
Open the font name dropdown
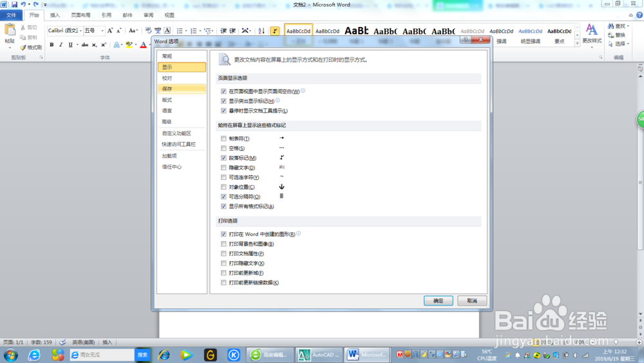80,31
